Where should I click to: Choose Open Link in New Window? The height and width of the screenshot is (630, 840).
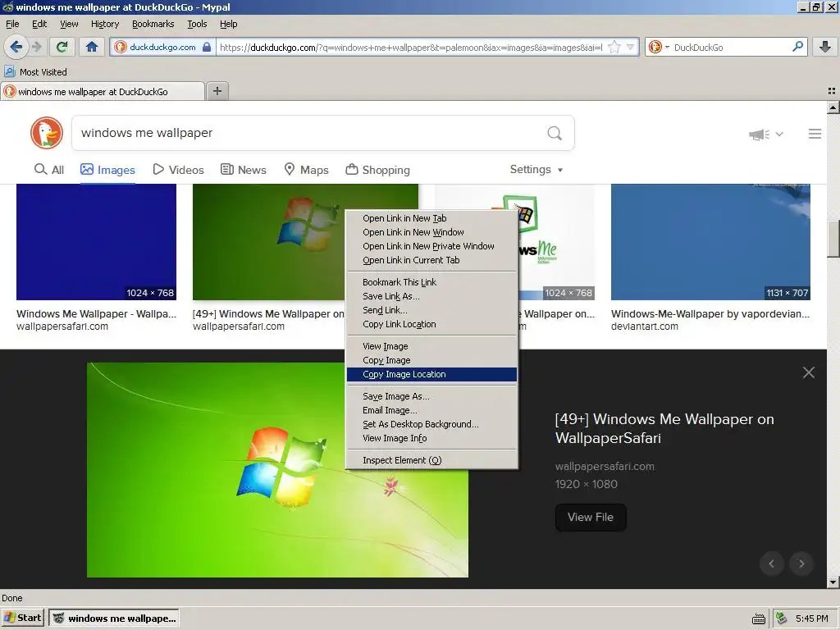(x=431, y=232)
